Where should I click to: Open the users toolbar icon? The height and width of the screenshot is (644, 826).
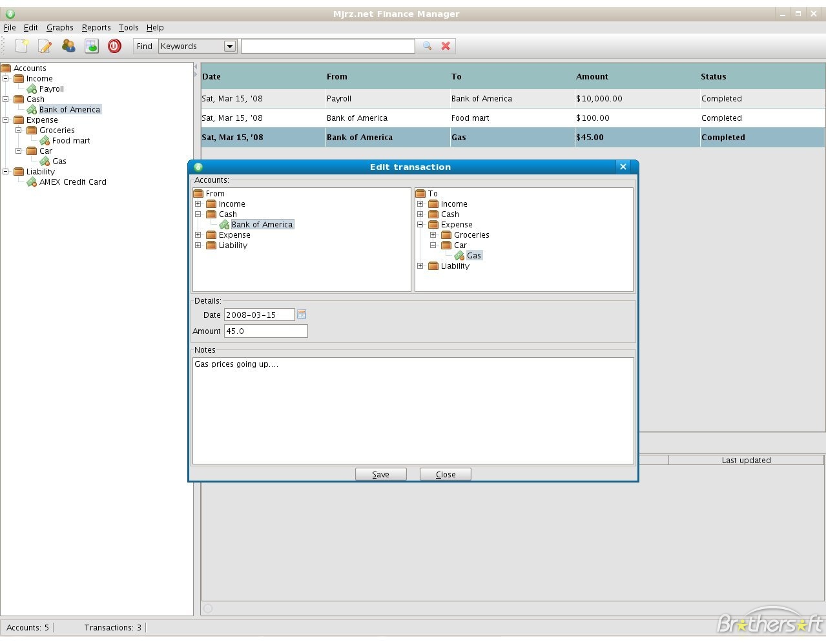tap(68, 46)
